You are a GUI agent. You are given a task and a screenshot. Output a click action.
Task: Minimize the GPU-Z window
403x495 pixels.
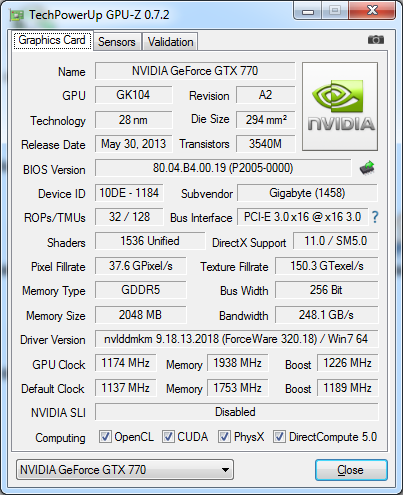(308, 12)
